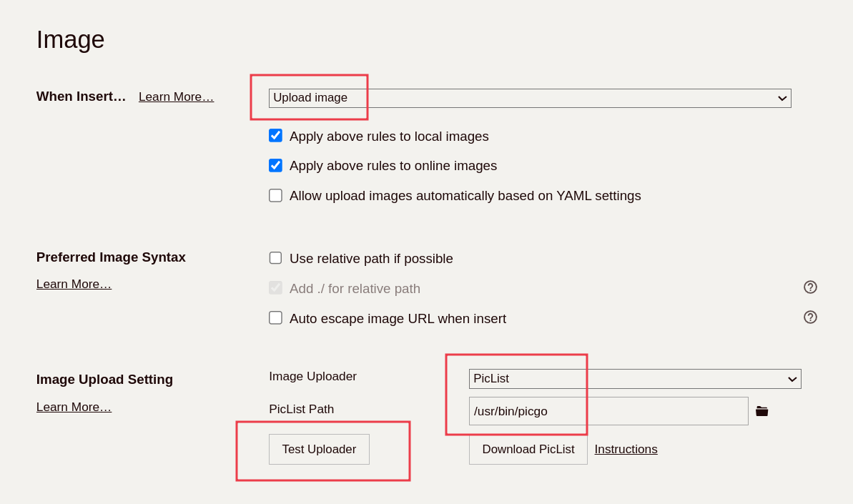Click the PicList Path label text
This screenshot has width=853, height=504.
(x=301, y=410)
